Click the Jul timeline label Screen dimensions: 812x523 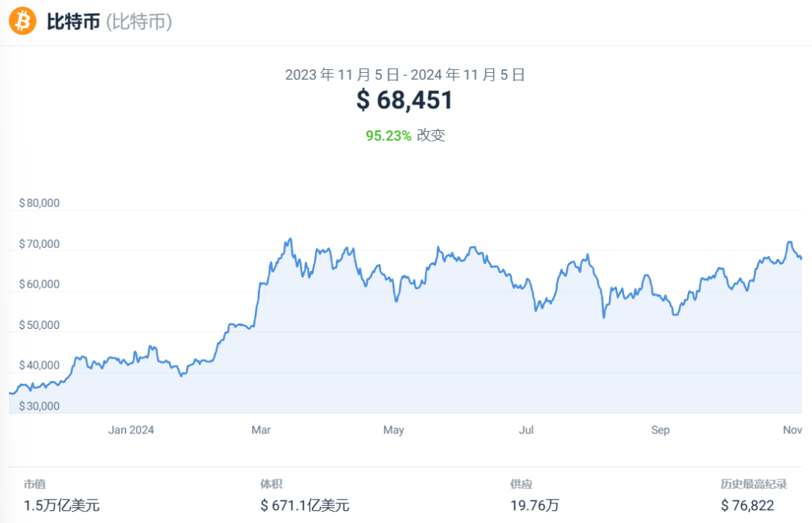click(526, 430)
